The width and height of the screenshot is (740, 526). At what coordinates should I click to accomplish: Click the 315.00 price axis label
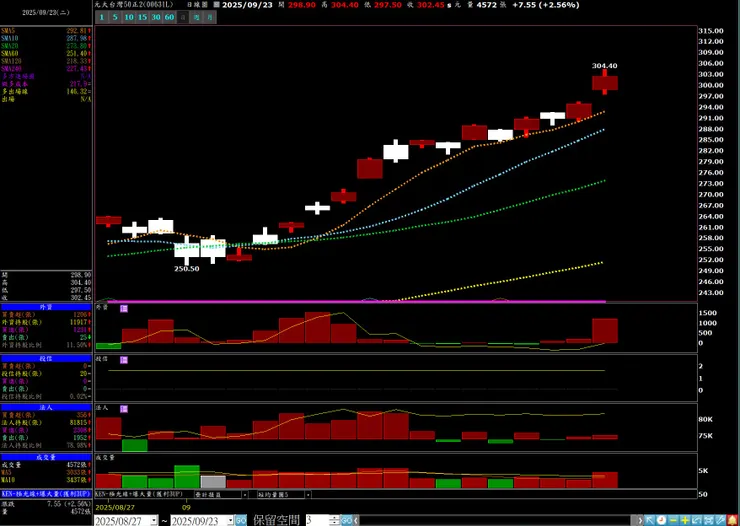point(711,31)
